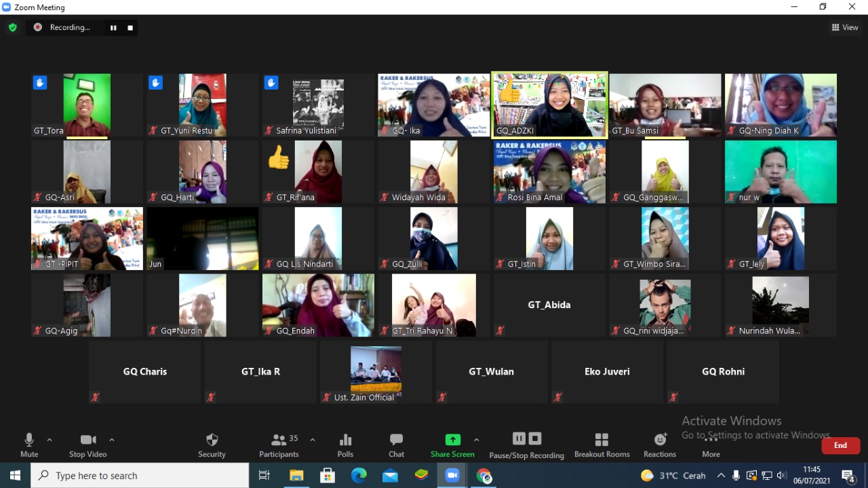Open Breakout Rooms
868x488 pixels.
tap(601, 445)
